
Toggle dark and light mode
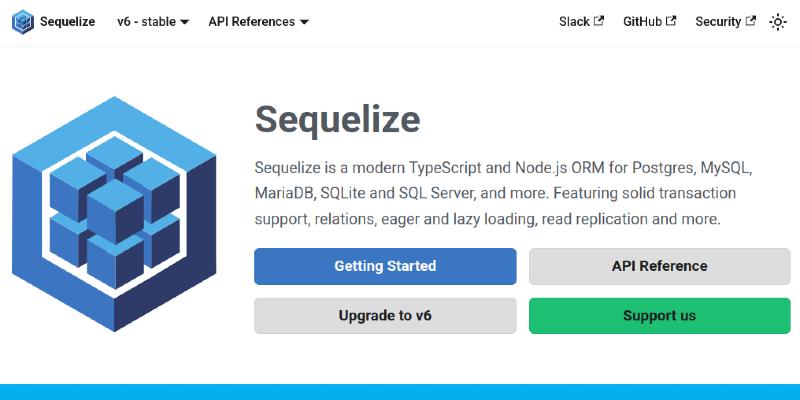778,22
